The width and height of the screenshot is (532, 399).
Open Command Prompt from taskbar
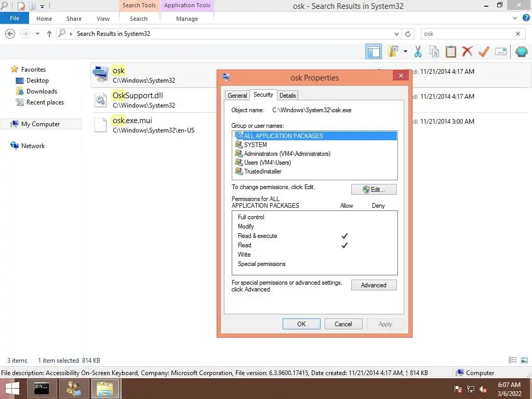coord(42,389)
